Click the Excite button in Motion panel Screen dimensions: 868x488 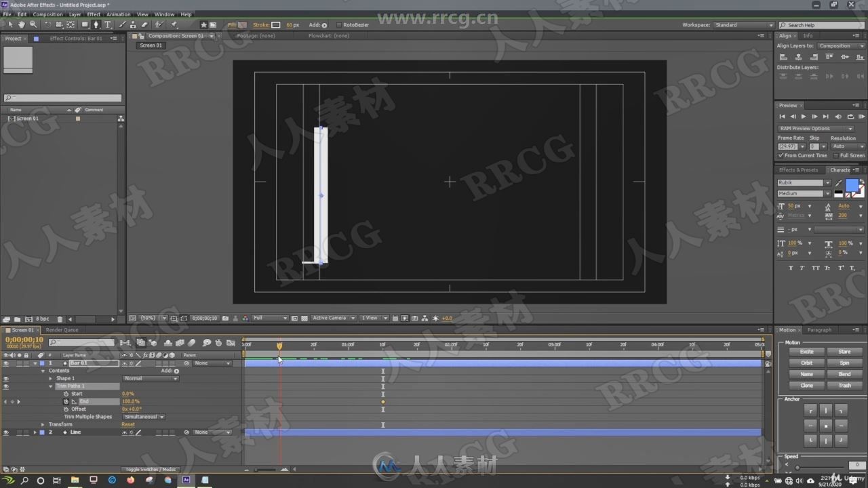coord(807,352)
